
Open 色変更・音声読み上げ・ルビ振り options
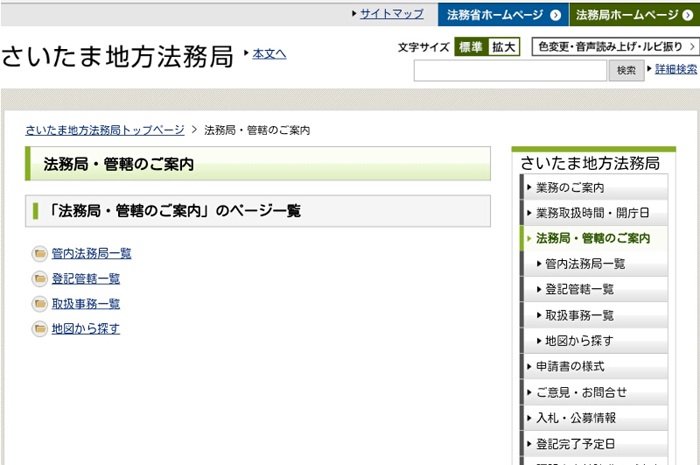(615, 46)
